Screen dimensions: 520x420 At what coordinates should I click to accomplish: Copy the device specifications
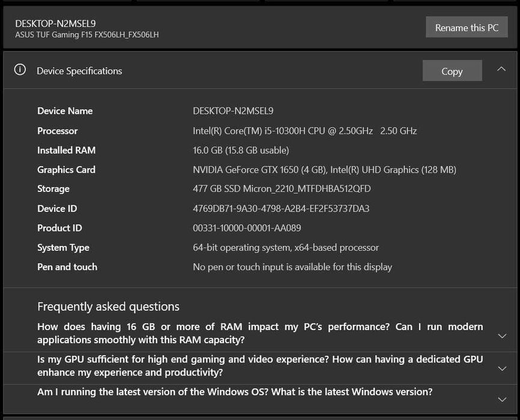coord(452,71)
